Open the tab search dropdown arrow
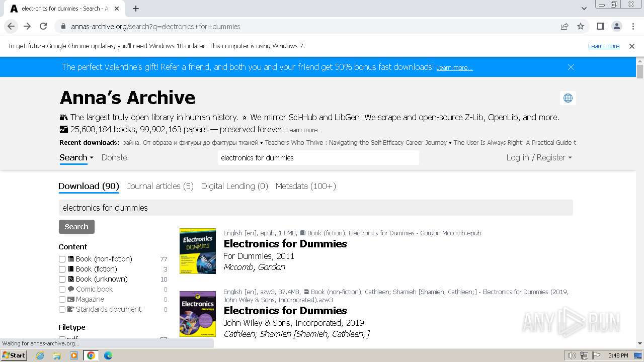This screenshot has width=644, height=362. pyautogui.click(x=584, y=9)
